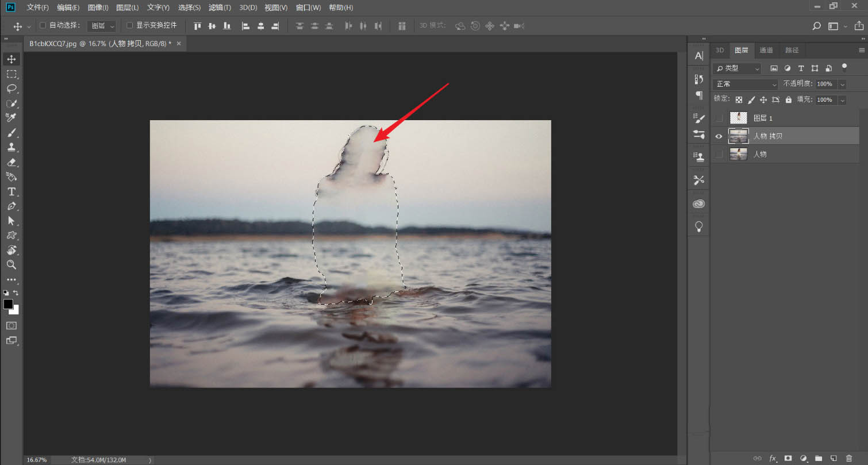Select the Move tool in the toolbox
This screenshot has width=868, height=465.
tap(11, 59)
